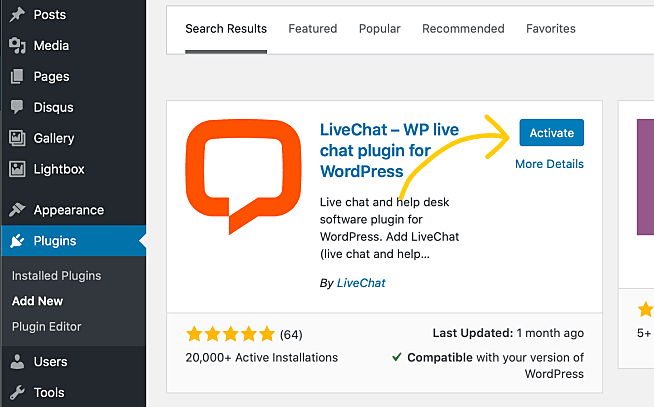
Task: Click the Plugins plug icon
Action: pyautogui.click(x=17, y=241)
